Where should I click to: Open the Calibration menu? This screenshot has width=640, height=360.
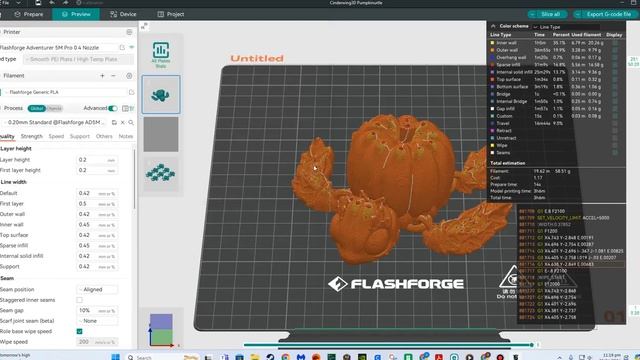[90, 2]
